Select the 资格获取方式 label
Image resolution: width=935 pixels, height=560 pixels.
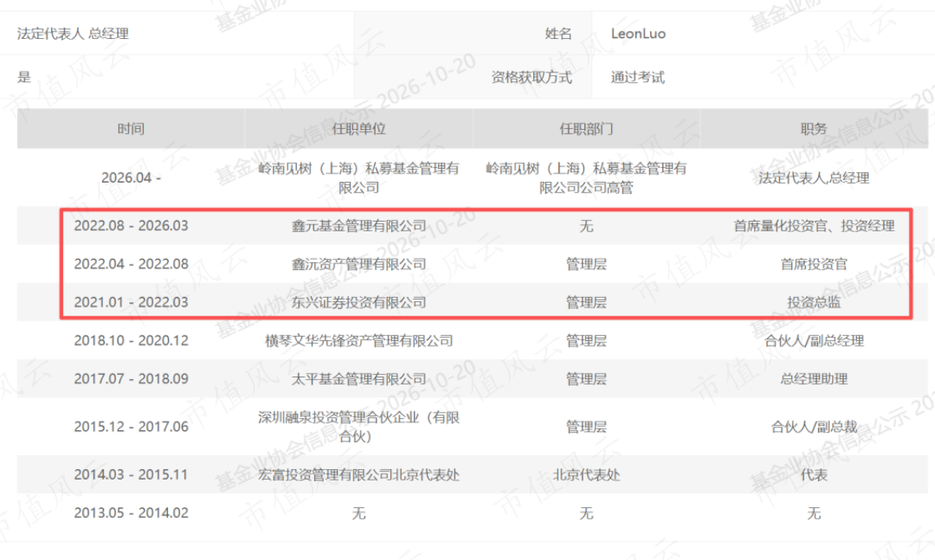point(532,77)
